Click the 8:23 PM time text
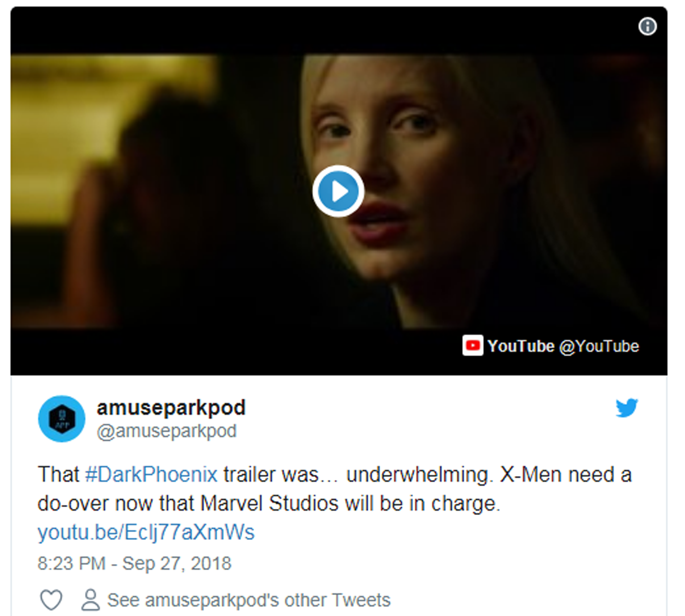685x616 pixels. tap(72, 563)
